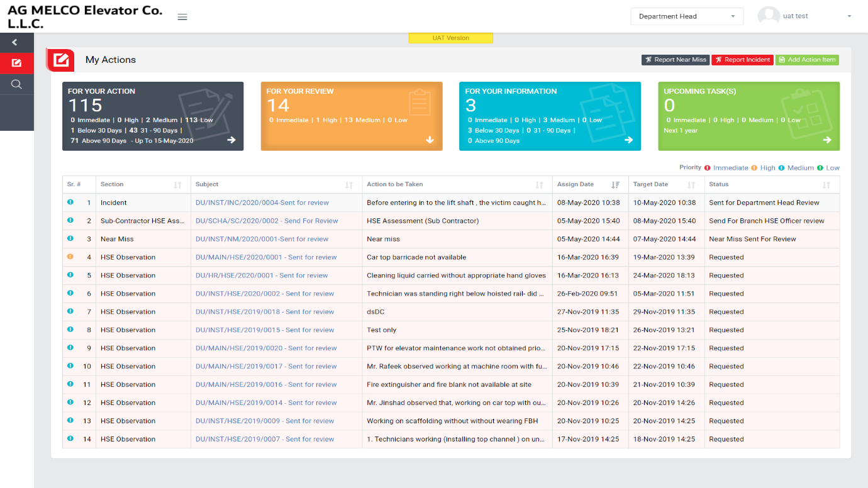Click the For Your Review count 14
The width and height of the screenshot is (868, 488).
pyautogui.click(x=278, y=105)
